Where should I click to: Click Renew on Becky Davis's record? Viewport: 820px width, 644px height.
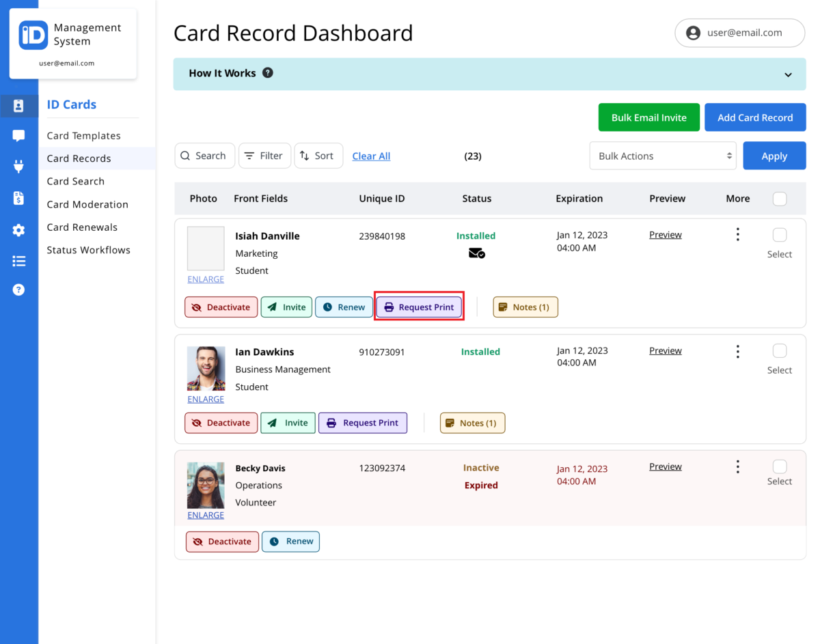coord(290,541)
